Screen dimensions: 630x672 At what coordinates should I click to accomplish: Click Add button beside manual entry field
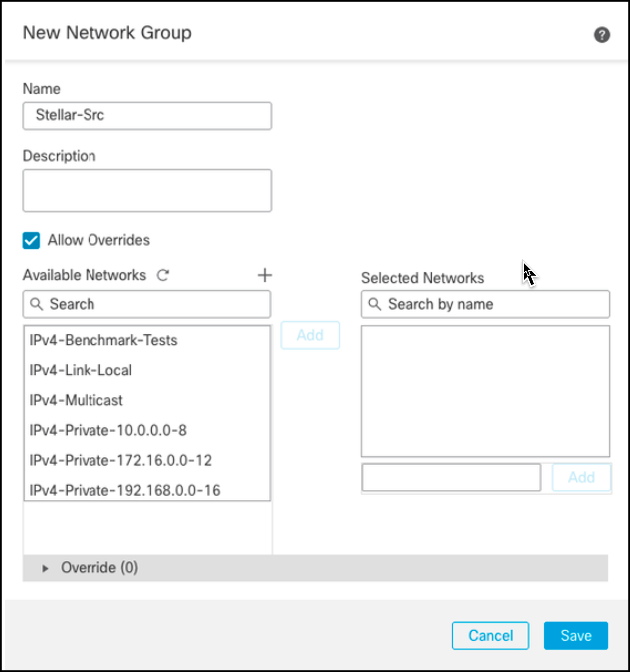[x=581, y=477]
